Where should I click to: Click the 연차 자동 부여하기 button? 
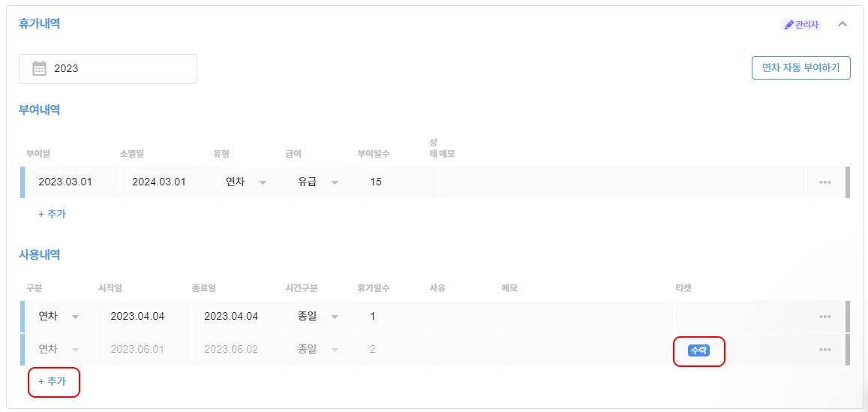coord(801,68)
